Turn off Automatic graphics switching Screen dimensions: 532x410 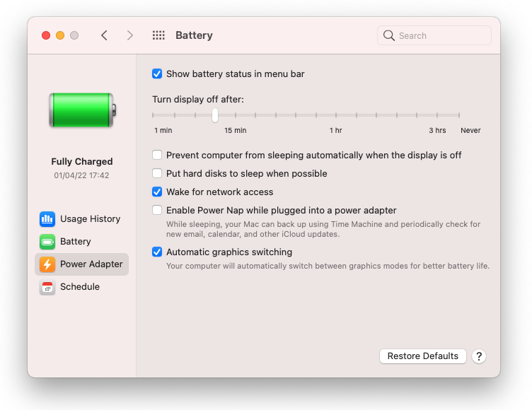(x=157, y=252)
